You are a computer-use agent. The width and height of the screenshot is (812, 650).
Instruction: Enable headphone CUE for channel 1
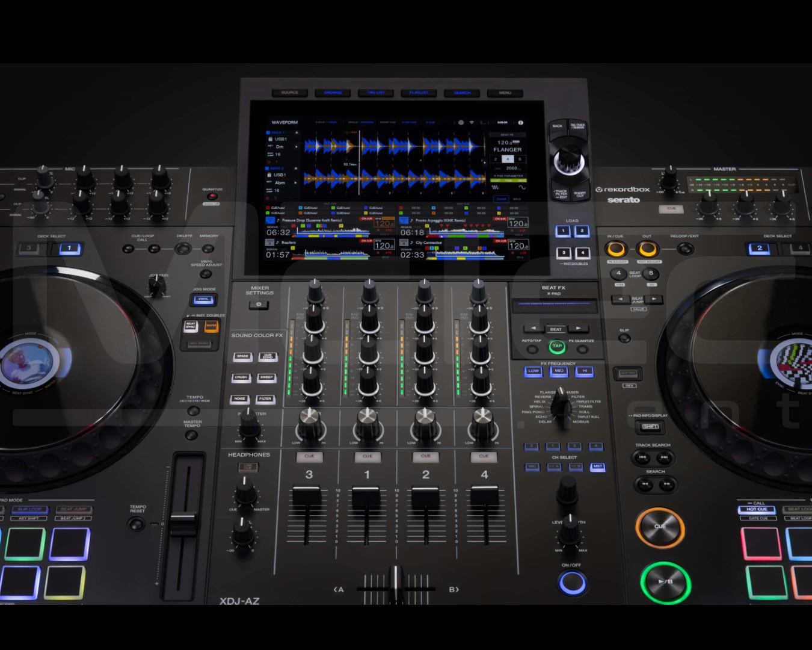pyautogui.click(x=368, y=456)
